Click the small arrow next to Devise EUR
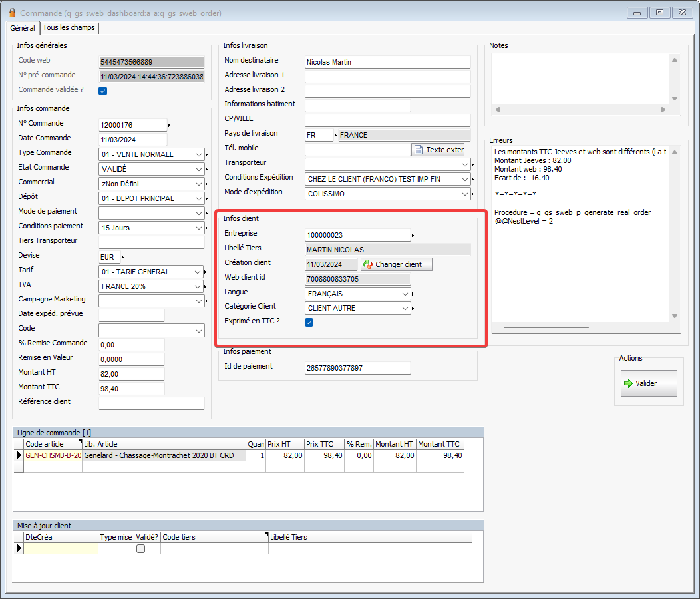This screenshot has width=700, height=599. pos(122,257)
